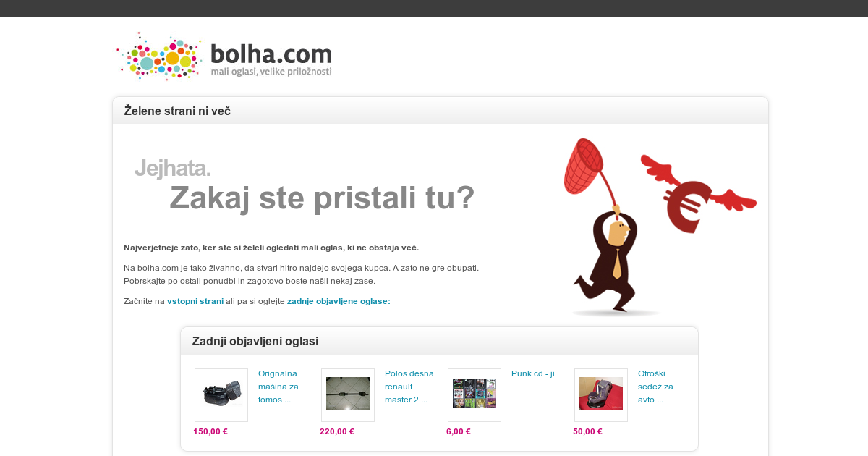Viewport: 868px width, 456px height.
Task: Open Polos desna renault master listing
Action: (409, 387)
